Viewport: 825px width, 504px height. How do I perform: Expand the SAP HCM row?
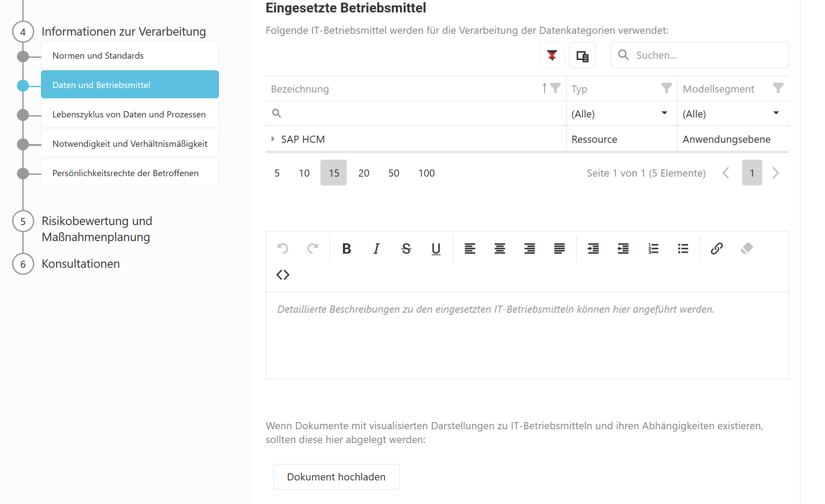click(x=273, y=139)
